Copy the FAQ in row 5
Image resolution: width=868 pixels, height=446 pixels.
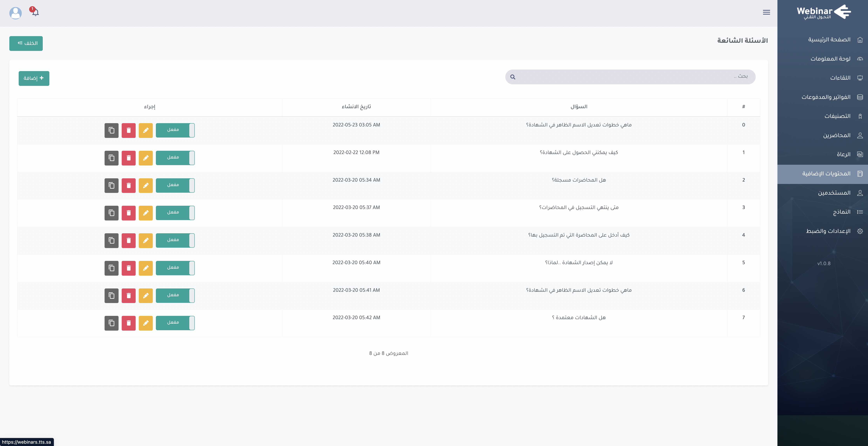point(112,268)
